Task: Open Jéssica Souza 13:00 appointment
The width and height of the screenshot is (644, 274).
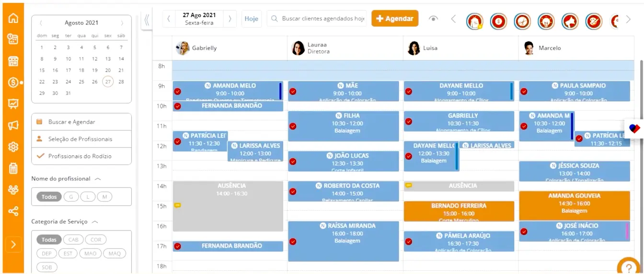Action: click(x=575, y=171)
